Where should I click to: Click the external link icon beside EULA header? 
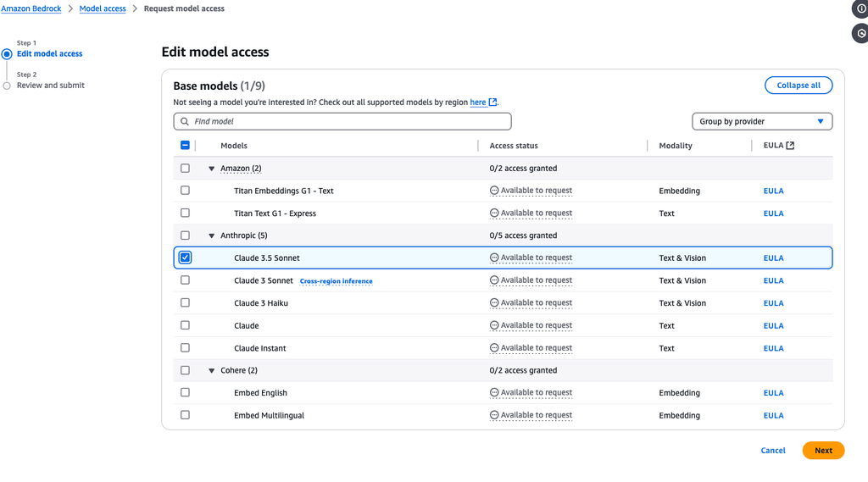[x=790, y=146]
